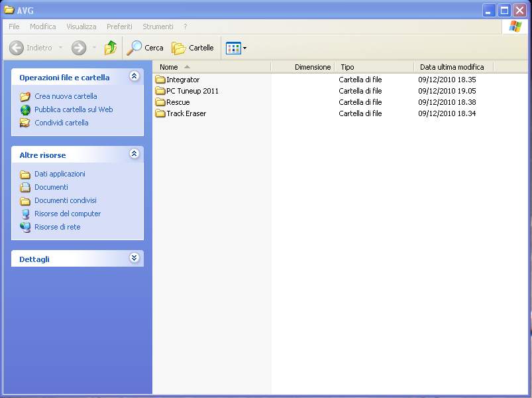
Task: Close the AVG window
Action: coord(520,11)
